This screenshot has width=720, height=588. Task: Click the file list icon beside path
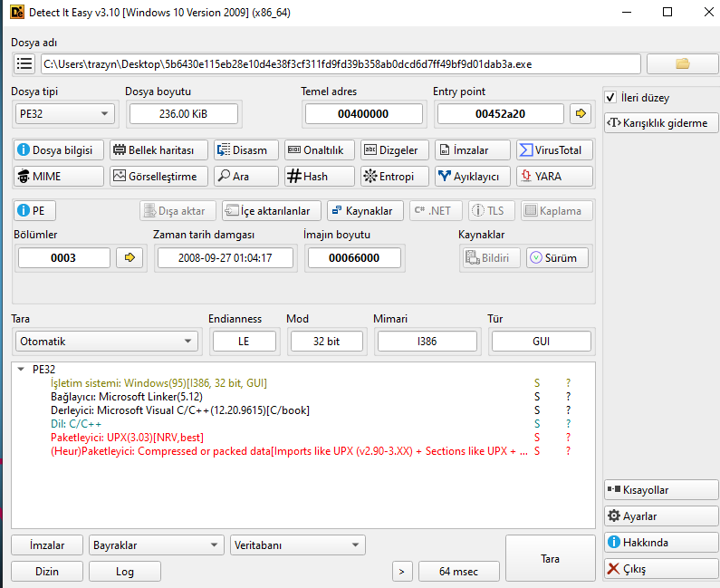click(24, 63)
